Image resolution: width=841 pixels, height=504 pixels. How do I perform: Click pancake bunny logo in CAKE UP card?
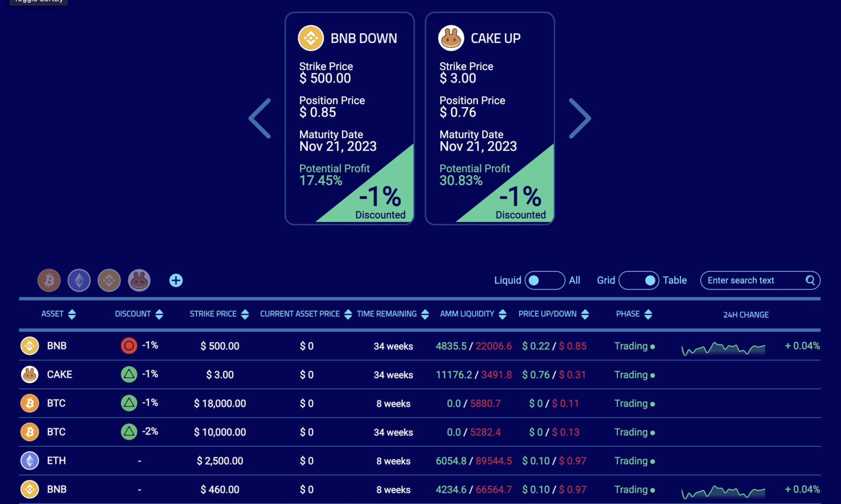click(x=451, y=38)
